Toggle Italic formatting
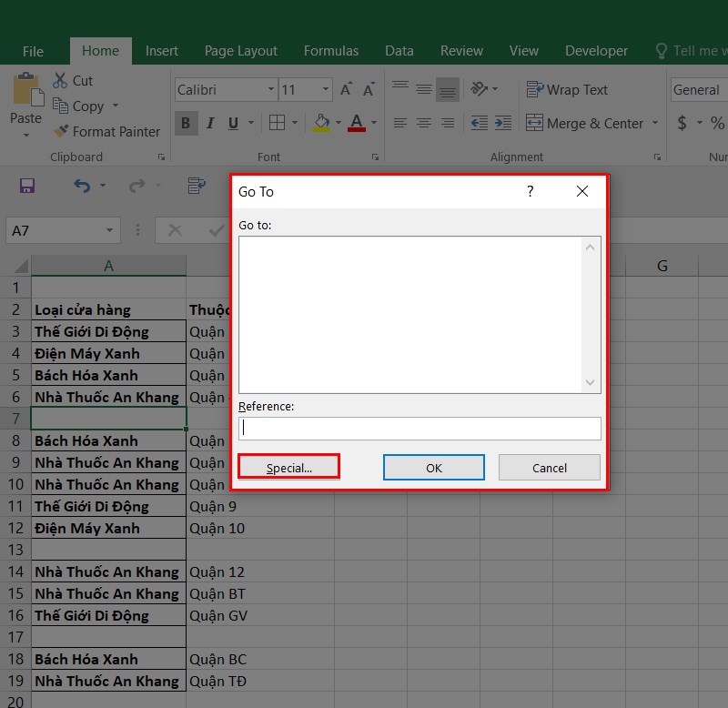This screenshot has height=708, width=728. (210, 123)
